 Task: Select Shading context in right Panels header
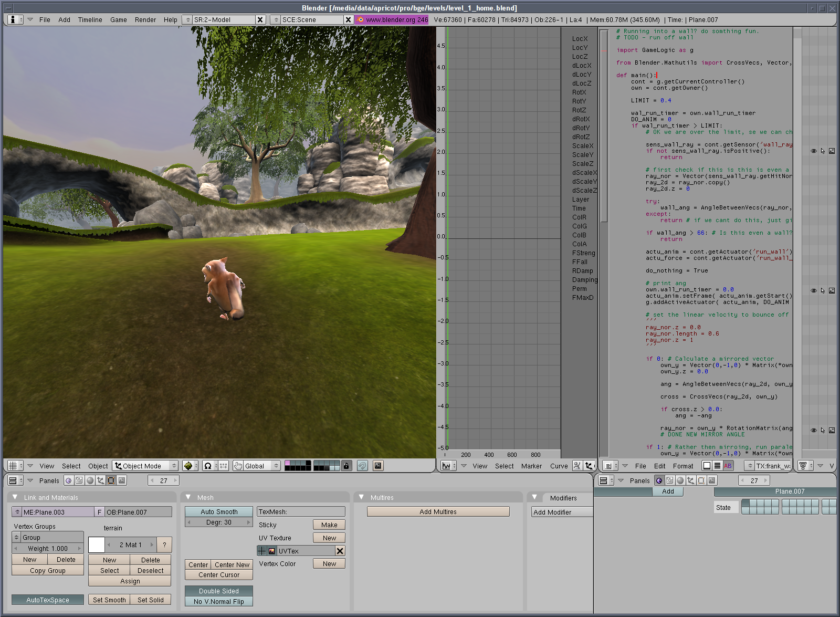tap(680, 480)
